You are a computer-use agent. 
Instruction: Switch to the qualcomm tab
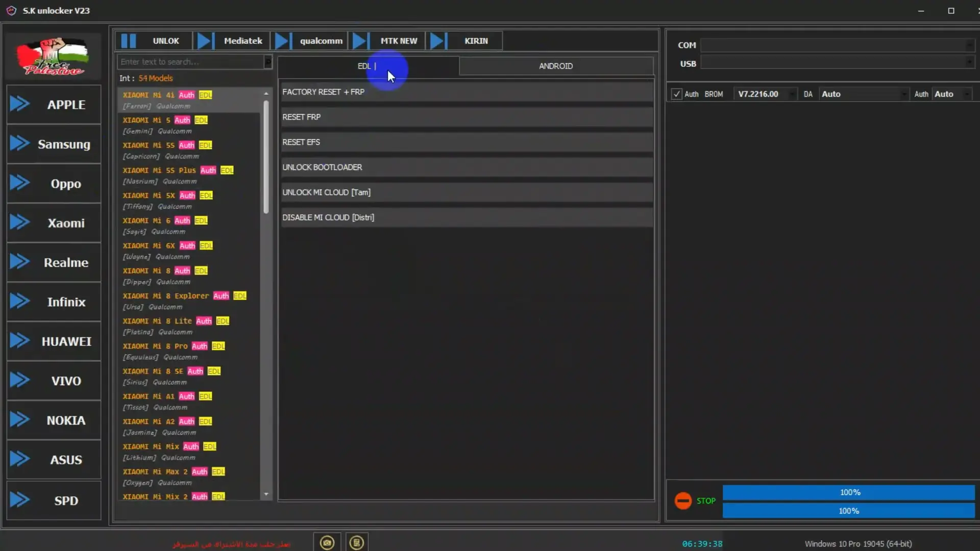click(x=310, y=41)
